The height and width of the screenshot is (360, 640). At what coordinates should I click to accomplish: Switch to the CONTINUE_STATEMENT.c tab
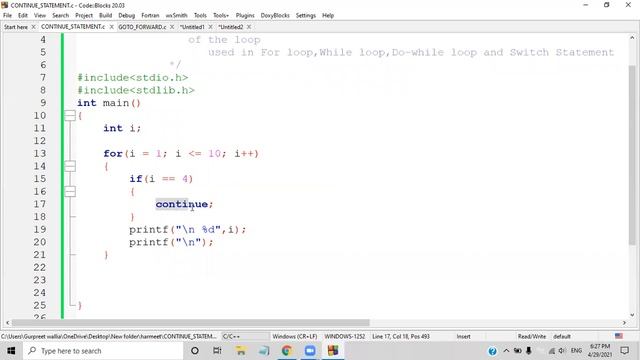click(x=73, y=27)
